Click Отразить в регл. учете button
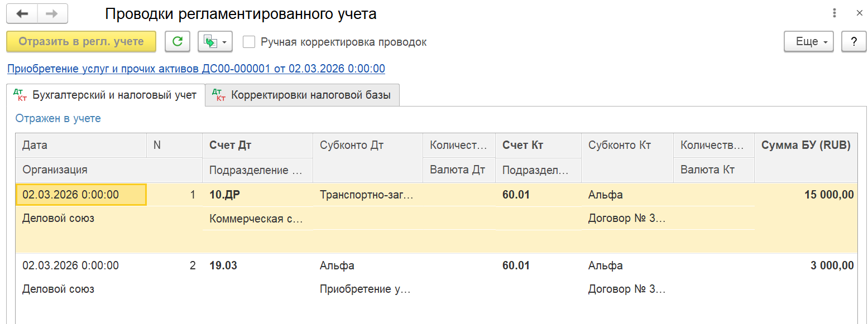 coord(81,42)
